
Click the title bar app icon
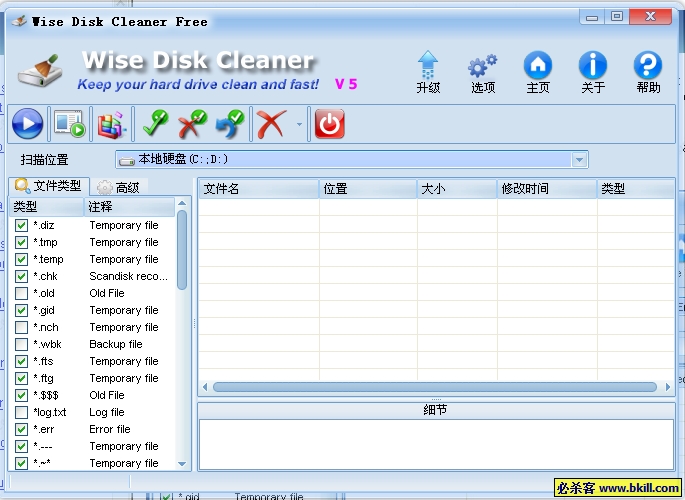coord(19,21)
